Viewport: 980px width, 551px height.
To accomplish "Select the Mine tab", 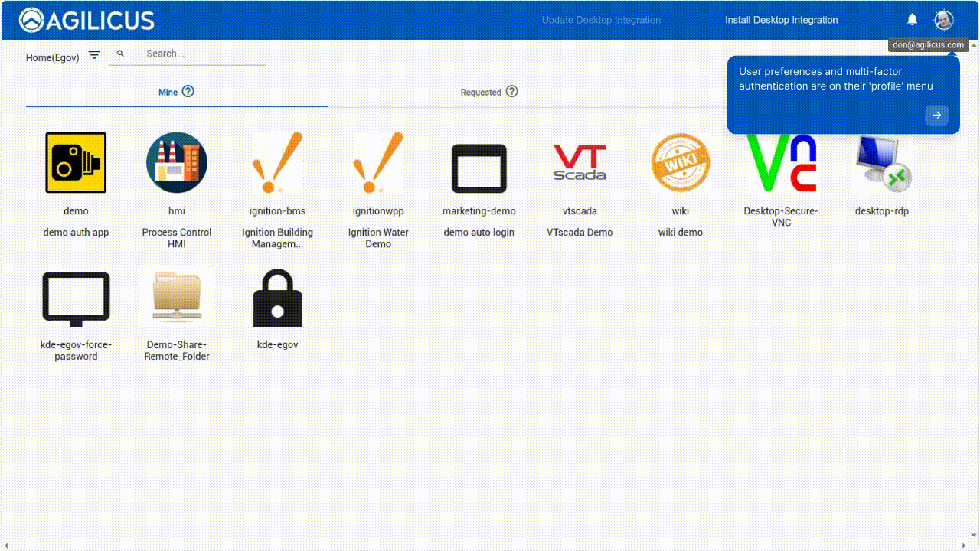I will 177,92.
